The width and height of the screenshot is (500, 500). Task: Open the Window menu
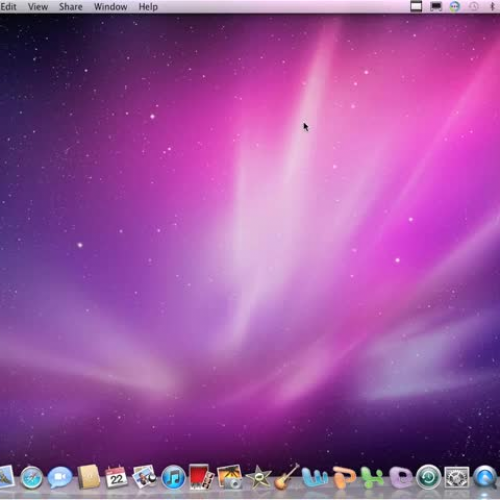110,7
